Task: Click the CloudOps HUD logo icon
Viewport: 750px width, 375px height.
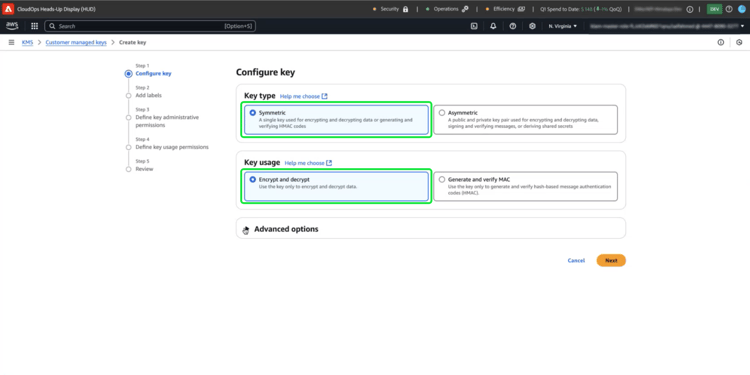Action: tap(8, 9)
